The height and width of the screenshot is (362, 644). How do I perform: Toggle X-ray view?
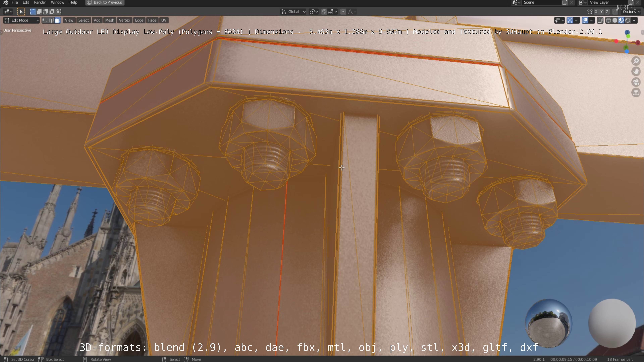(600, 20)
